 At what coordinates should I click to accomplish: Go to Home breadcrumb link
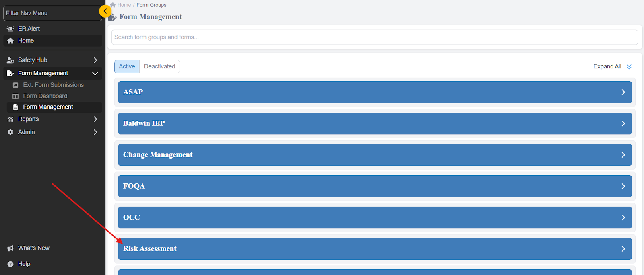pyautogui.click(x=124, y=5)
